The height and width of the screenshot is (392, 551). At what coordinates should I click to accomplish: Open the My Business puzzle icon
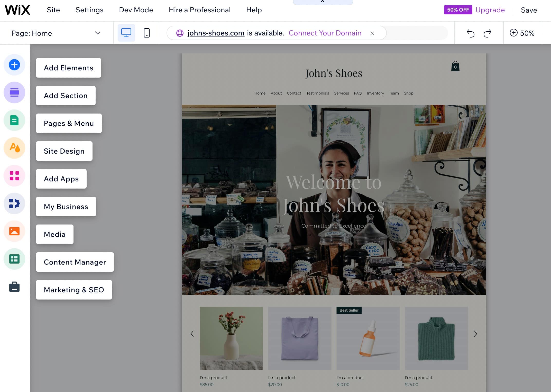point(14,203)
